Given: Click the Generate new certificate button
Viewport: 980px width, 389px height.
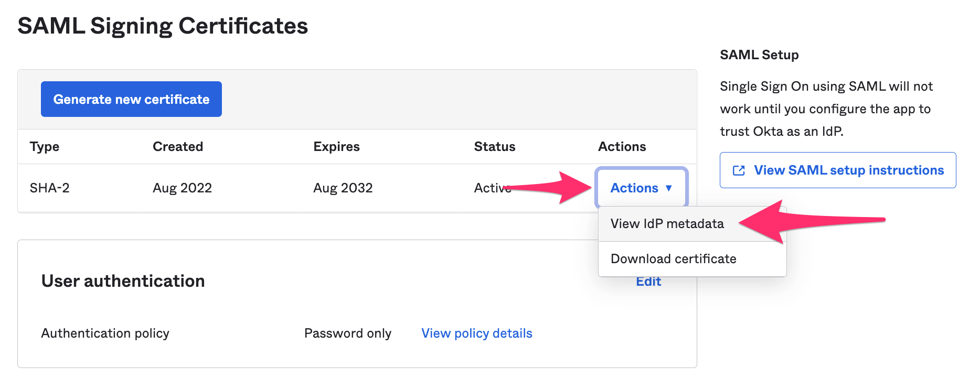Looking at the screenshot, I should tap(131, 99).
